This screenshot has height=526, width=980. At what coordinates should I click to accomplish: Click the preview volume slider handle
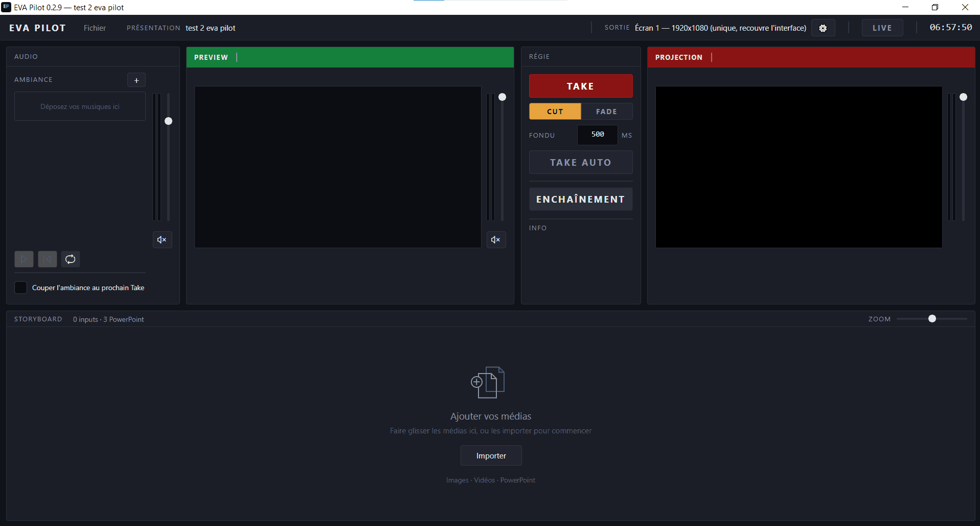click(x=503, y=97)
